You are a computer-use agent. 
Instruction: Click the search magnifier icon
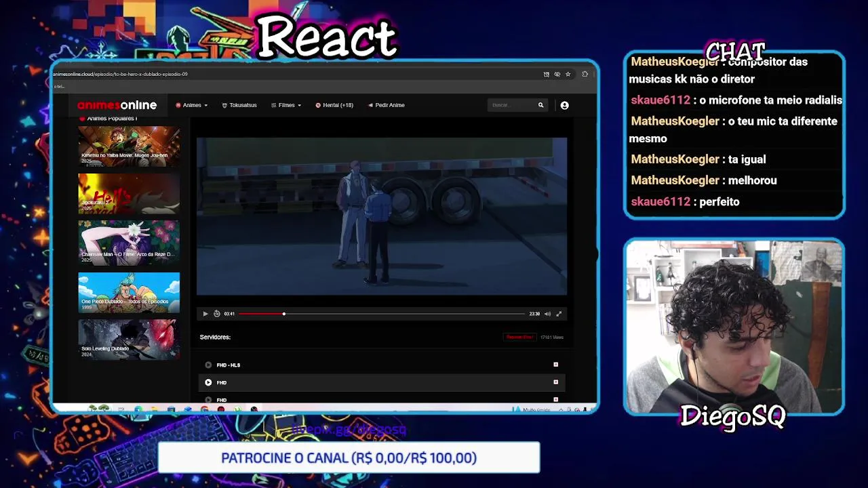point(540,105)
